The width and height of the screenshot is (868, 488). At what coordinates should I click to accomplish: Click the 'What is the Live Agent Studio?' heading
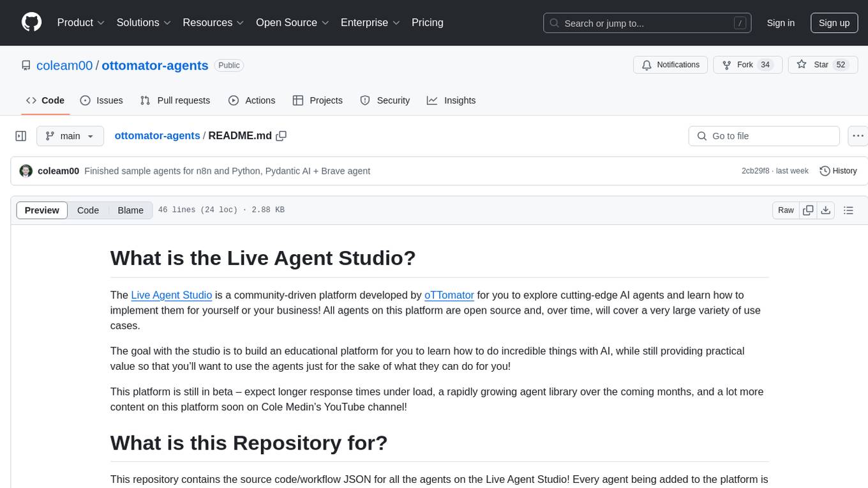pyautogui.click(x=263, y=258)
